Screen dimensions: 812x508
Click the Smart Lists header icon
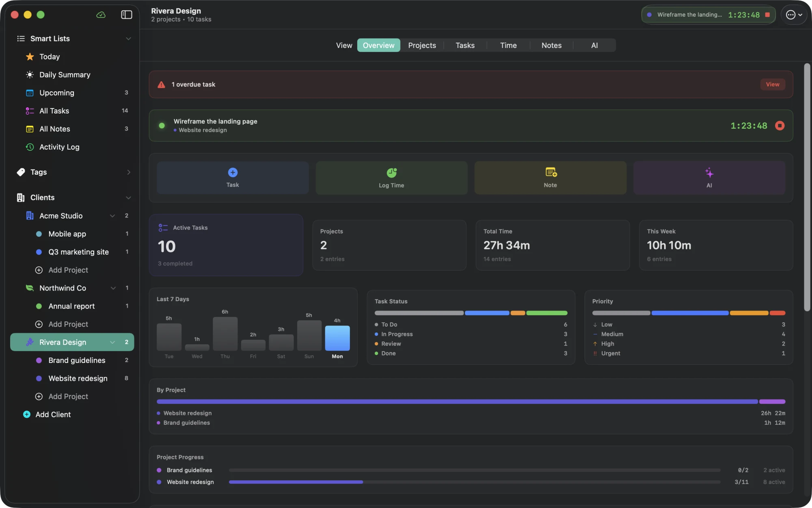coord(21,39)
